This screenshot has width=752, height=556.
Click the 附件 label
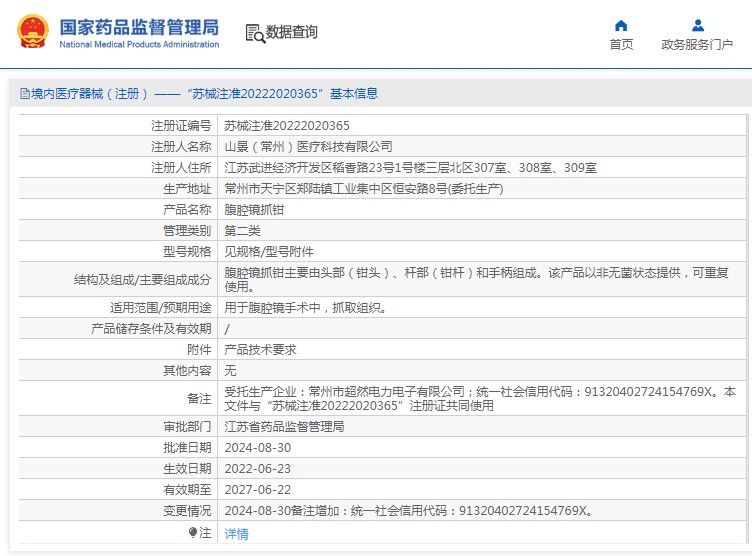coord(199,350)
